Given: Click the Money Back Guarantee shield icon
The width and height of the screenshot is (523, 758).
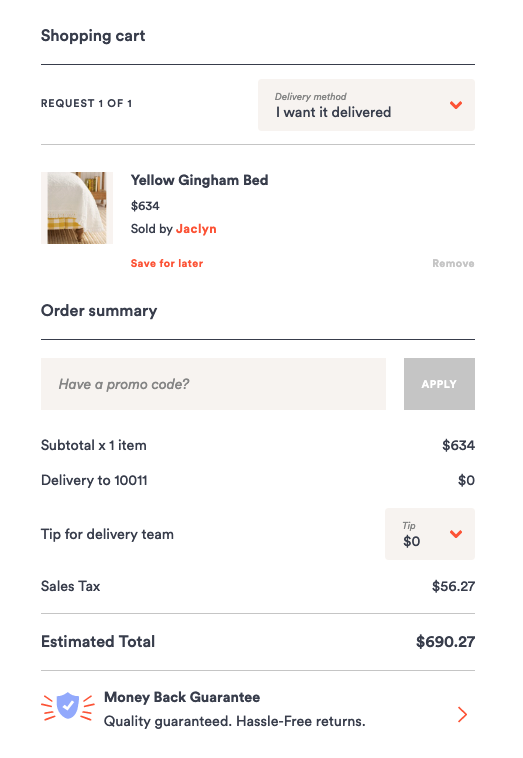Looking at the screenshot, I should tap(68, 706).
